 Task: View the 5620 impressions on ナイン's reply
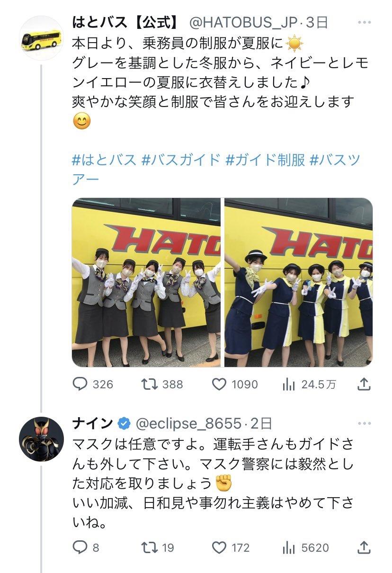coord(305,548)
